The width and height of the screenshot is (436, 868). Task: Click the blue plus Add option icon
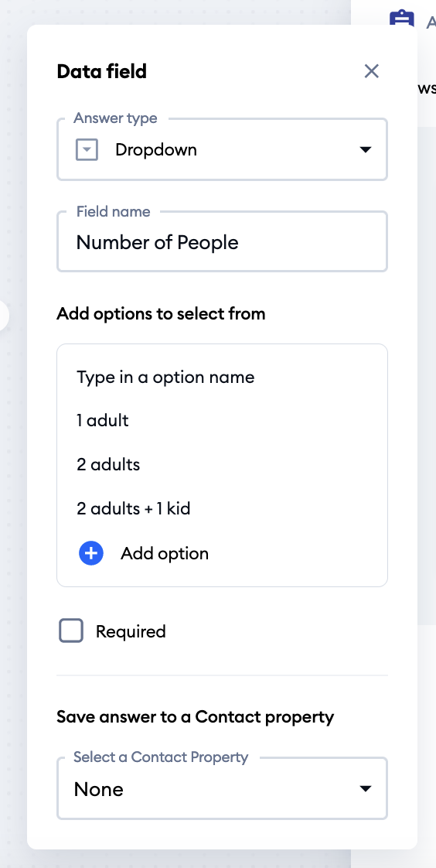click(x=91, y=553)
